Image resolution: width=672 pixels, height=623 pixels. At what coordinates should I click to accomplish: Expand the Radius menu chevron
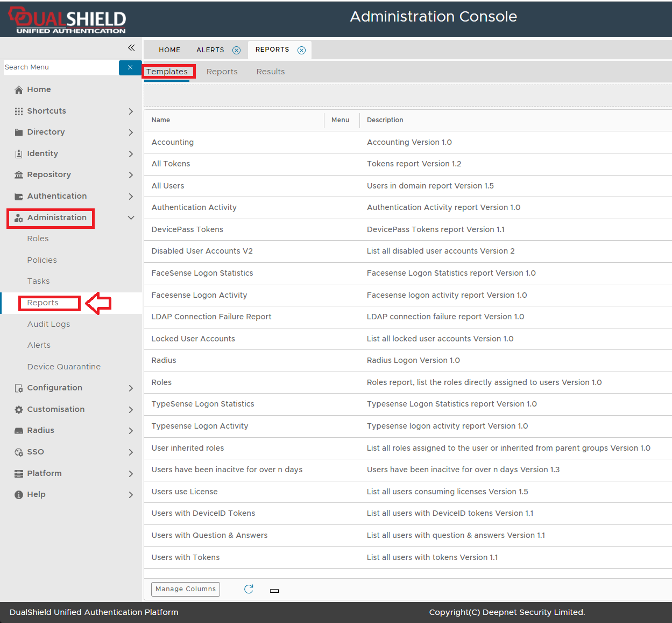click(131, 431)
